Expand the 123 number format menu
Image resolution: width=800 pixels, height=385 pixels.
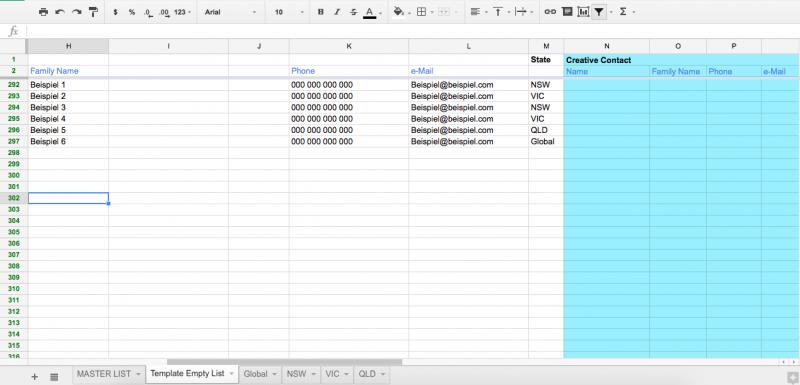[183, 12]
